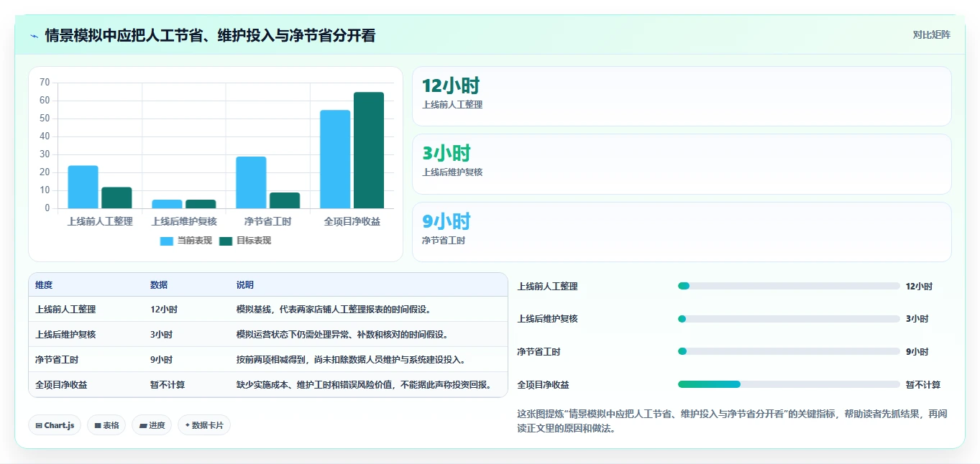Click chart axis label 全项目净收益
Image resolution: width=980 pixels, height=464 pixels.
pos(352,221)
